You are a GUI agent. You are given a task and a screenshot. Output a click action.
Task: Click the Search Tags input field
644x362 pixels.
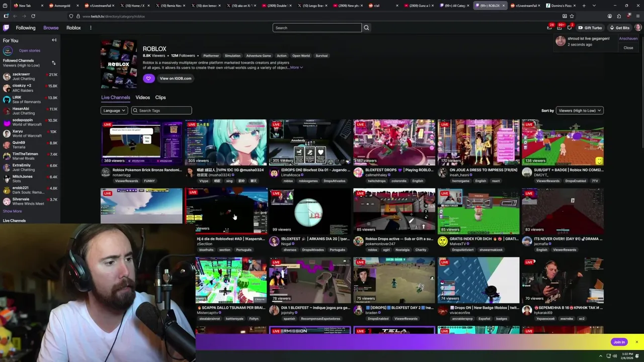coord(161,111)
